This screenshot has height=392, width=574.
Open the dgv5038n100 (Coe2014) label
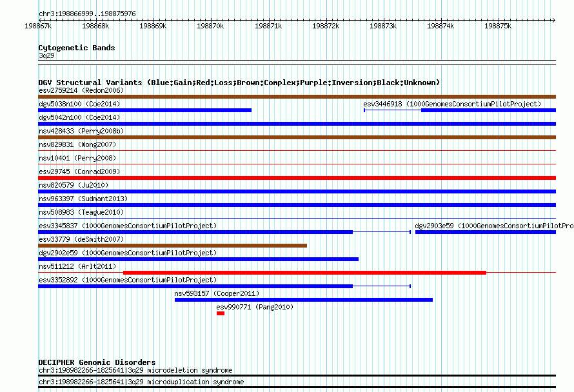click(x=79, y=104)
